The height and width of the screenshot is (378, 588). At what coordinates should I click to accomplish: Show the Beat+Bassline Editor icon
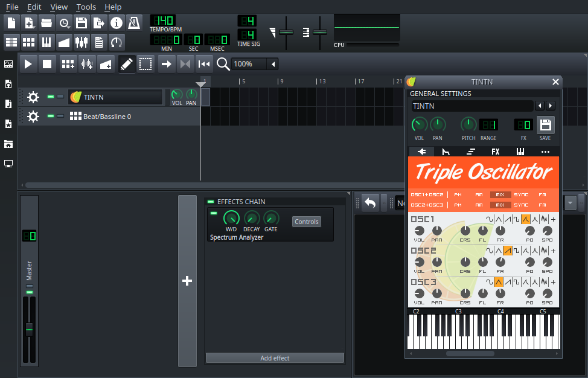tap(29, 42)
